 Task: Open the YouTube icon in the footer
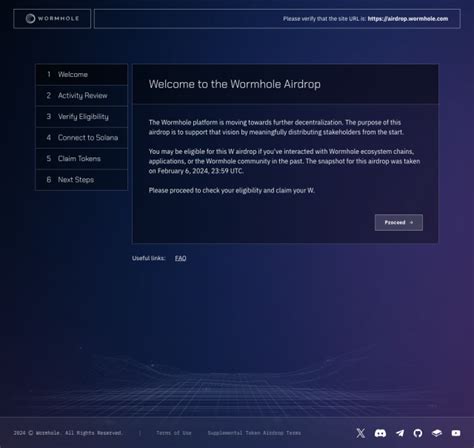pos(456,433)
